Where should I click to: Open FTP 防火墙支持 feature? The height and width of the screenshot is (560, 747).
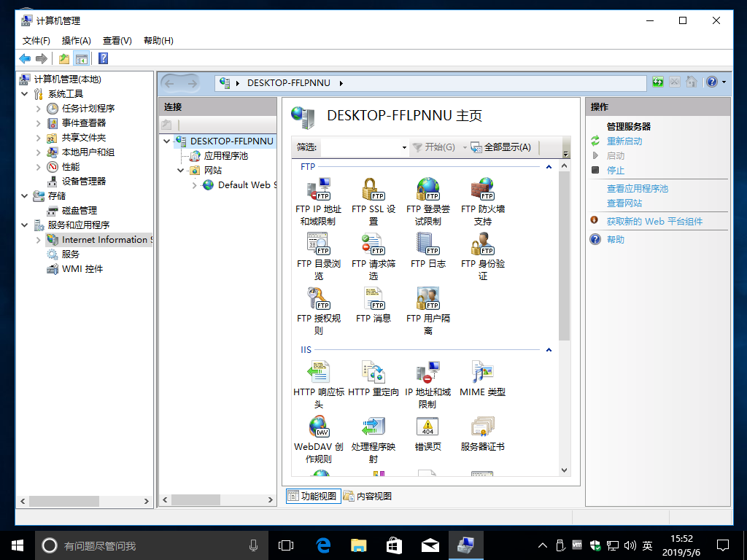coord(483,202)
